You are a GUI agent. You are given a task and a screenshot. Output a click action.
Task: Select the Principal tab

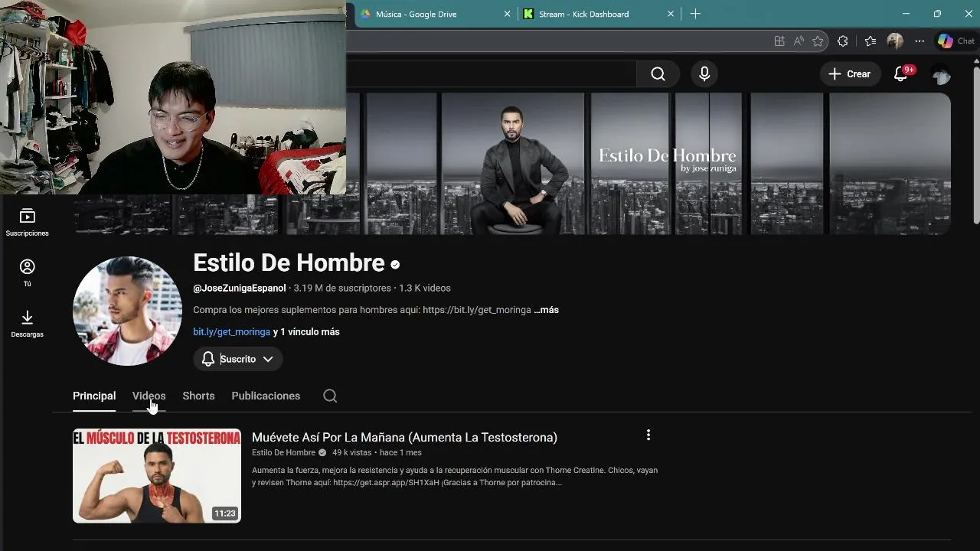point(94,396)
